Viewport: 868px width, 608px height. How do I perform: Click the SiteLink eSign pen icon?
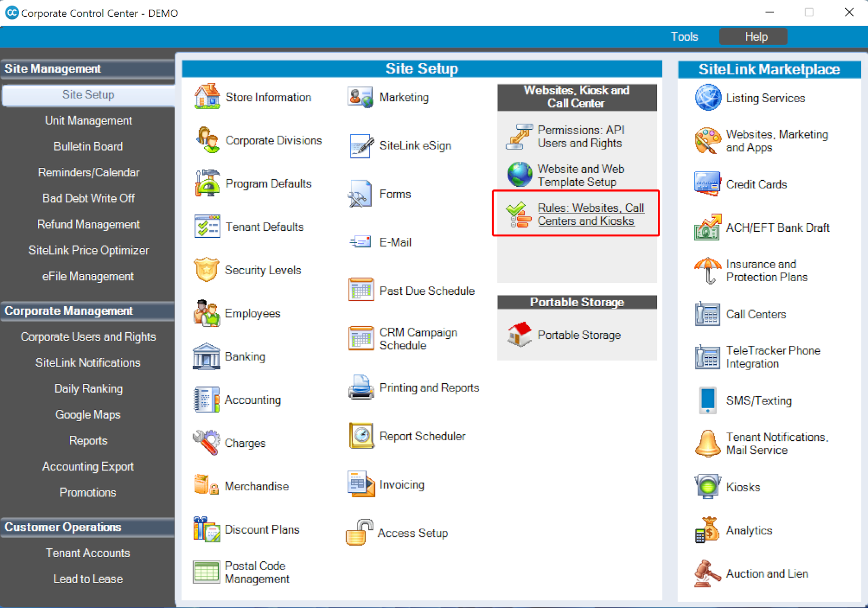click(x=361, y=145)
